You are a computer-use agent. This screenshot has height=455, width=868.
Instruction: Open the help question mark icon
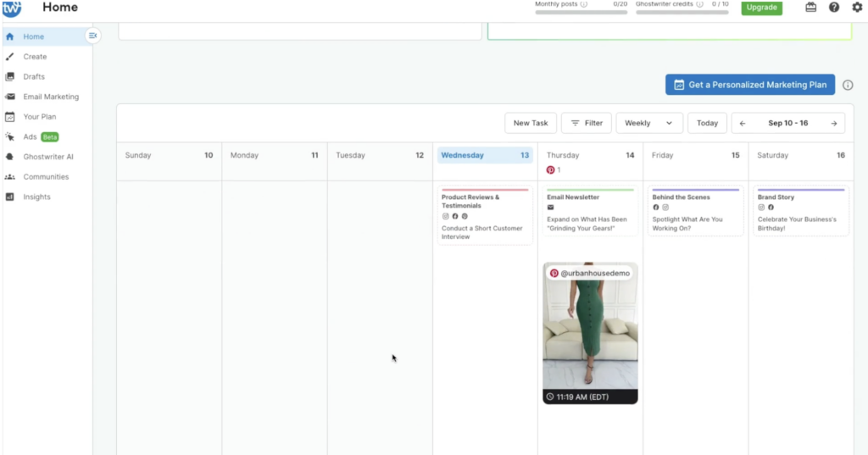[834, 7]
